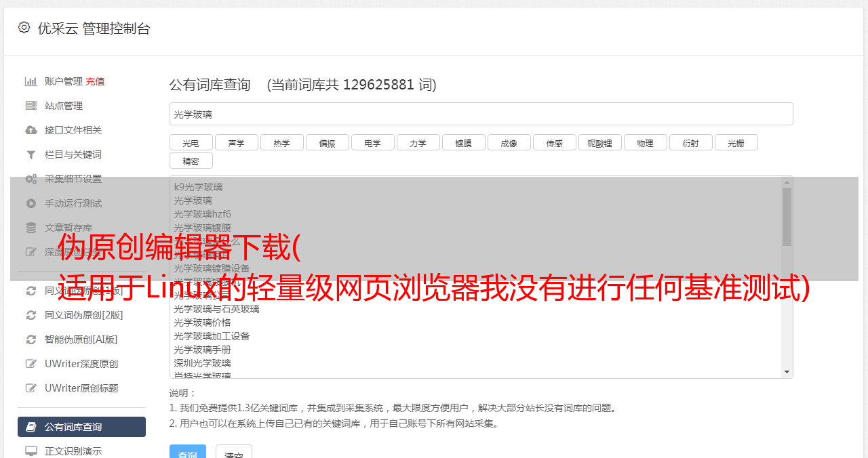868x458 pixels.
Task: Click the 智能伪原创[AI版] refresh icon
Action: [31, 339]
